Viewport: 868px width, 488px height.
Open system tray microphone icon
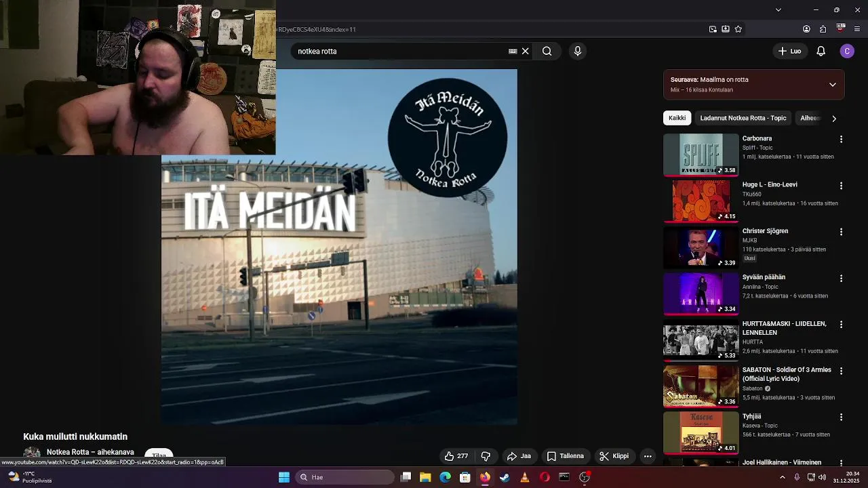(797, 477)
